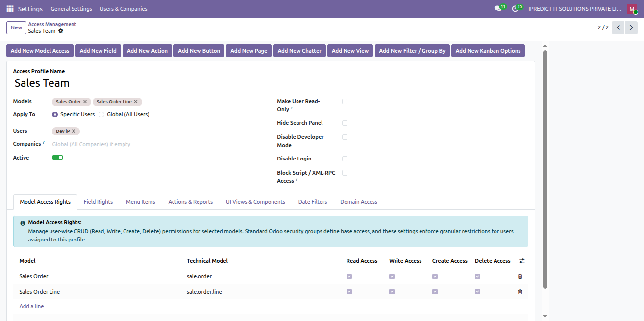This screenshot has height=321, width=644.
Task: Go to the next record arrow
Action: 632,27
